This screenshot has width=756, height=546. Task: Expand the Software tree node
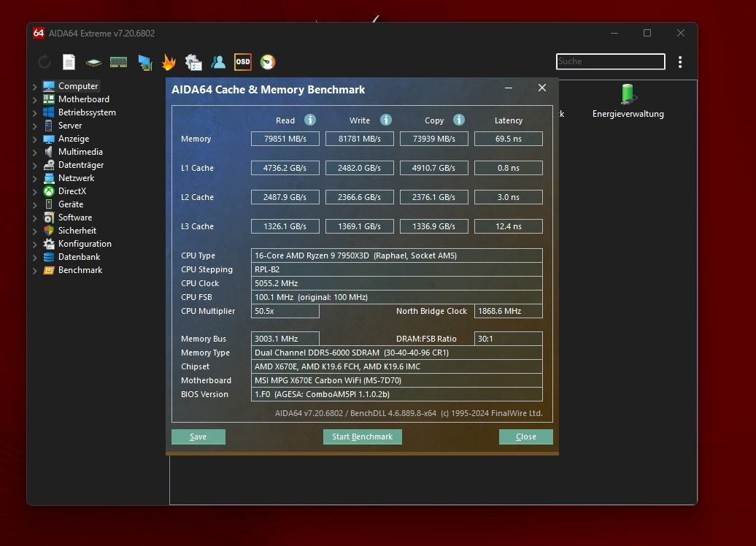(35, 218)
